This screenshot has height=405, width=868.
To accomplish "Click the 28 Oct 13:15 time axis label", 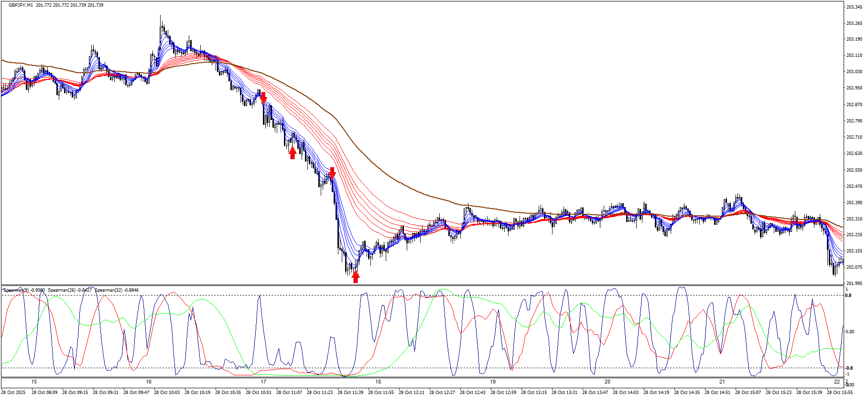I will [533, 393].
